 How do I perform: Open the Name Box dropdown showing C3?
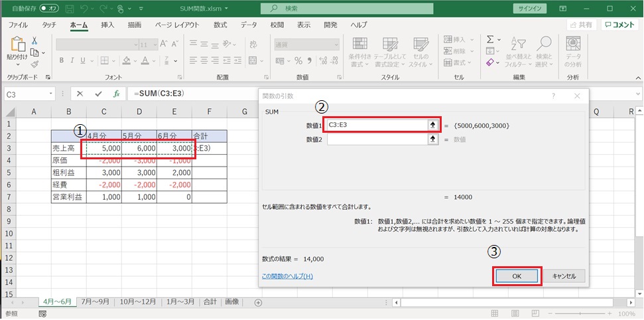[49, 94]
